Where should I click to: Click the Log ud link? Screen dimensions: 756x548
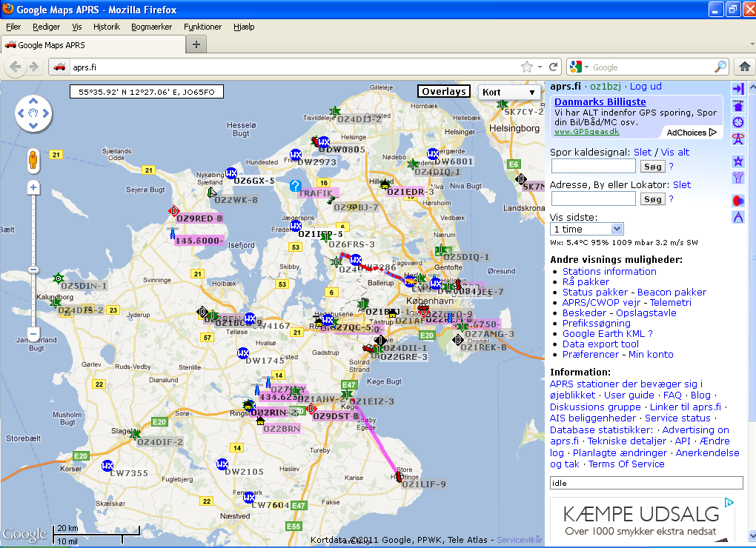646,87
